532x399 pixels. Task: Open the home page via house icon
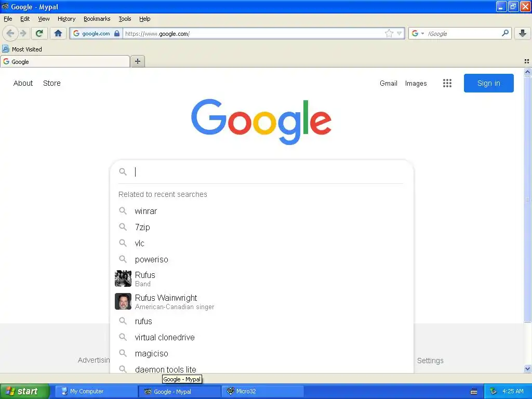click(x=58, y=33)
